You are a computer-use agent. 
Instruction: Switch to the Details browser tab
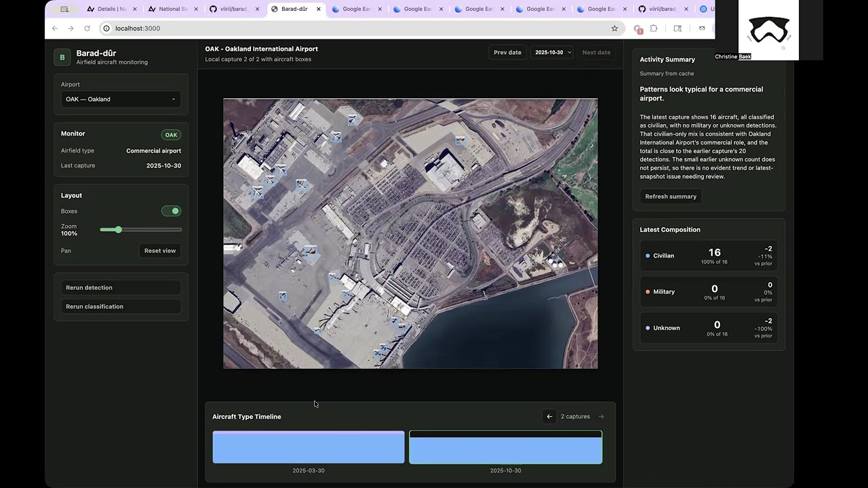pos(111,9)
